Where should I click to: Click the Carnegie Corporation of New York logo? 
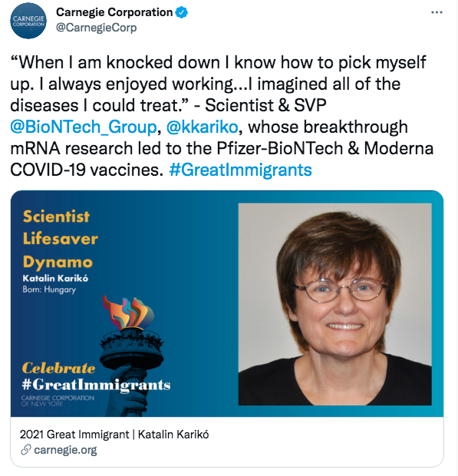58,401
